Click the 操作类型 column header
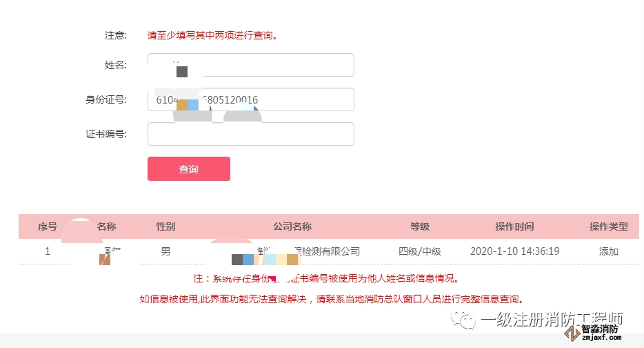644x348 pixels. point(608,226)
